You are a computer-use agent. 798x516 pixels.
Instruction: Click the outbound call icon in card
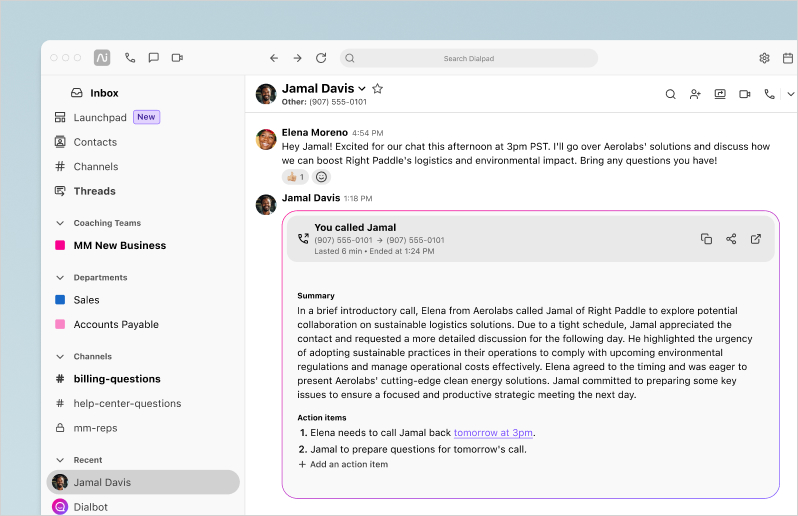(x=303, y=238)
